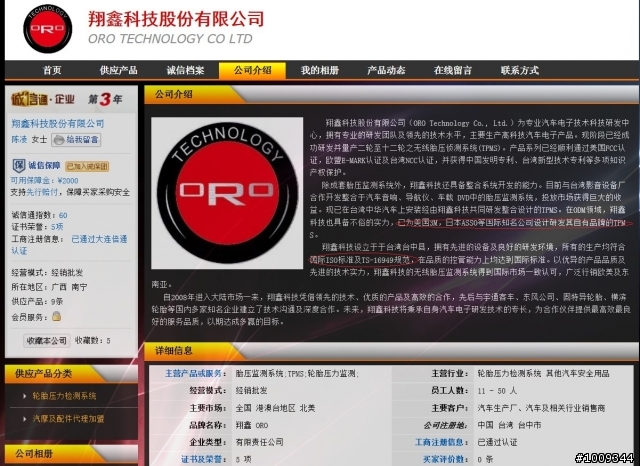Click the 企业类型 有限责任公司 value
This screenshot has width=640, height=466.
click(x=259, y=442)
